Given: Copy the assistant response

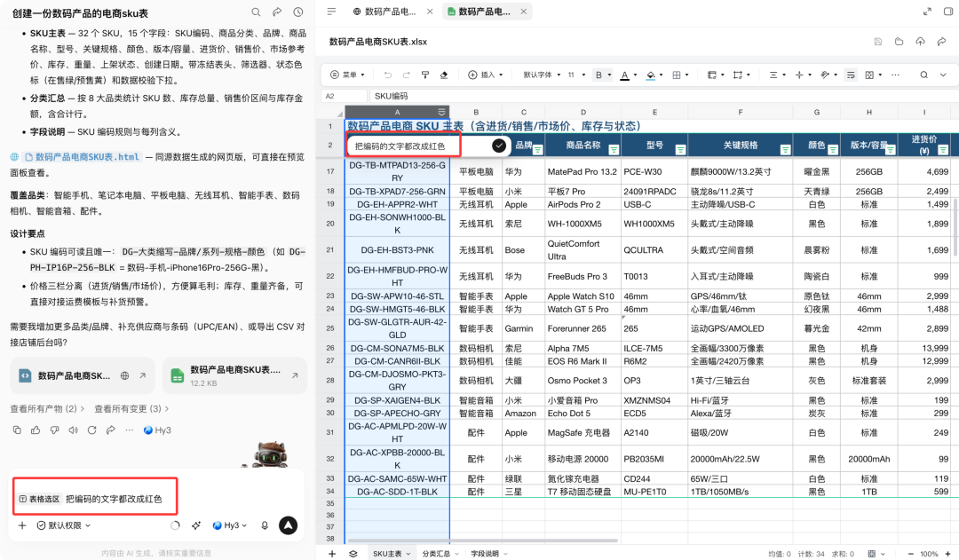Looking at the screenshot, I should [17, 430].
